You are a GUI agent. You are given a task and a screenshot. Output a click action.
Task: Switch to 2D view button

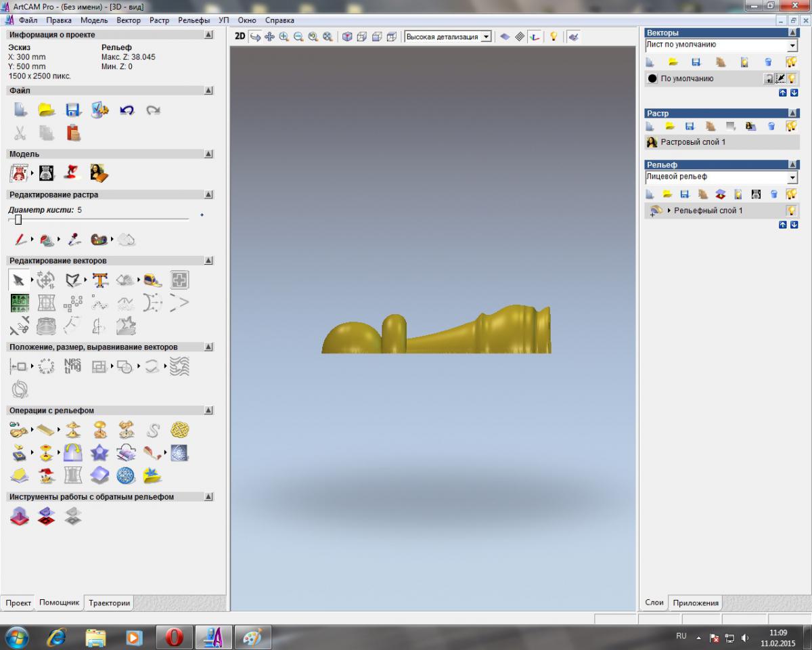[x=240, y=37]
